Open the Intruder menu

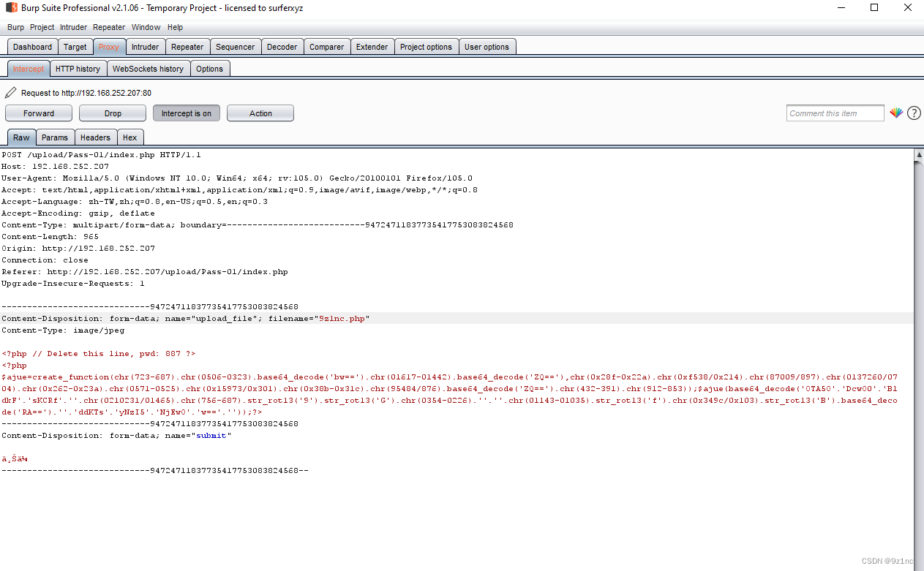[73, 27]
